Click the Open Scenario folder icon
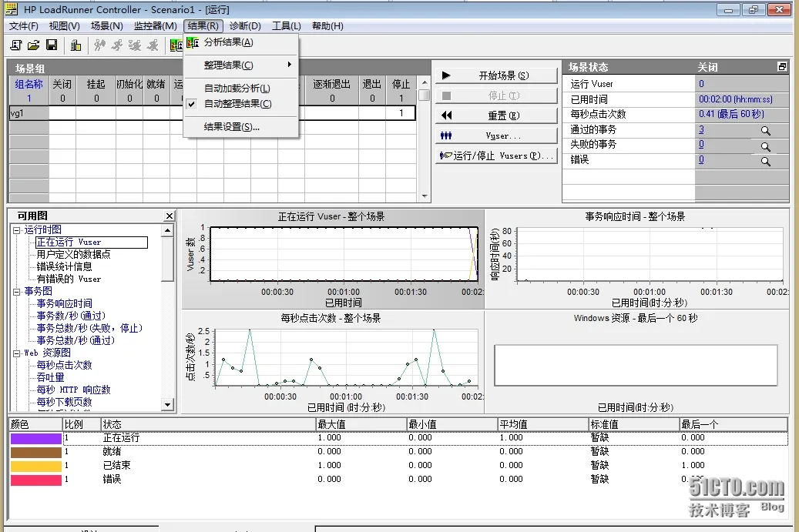This screenshot has height=532, width=799. (34, 45)
